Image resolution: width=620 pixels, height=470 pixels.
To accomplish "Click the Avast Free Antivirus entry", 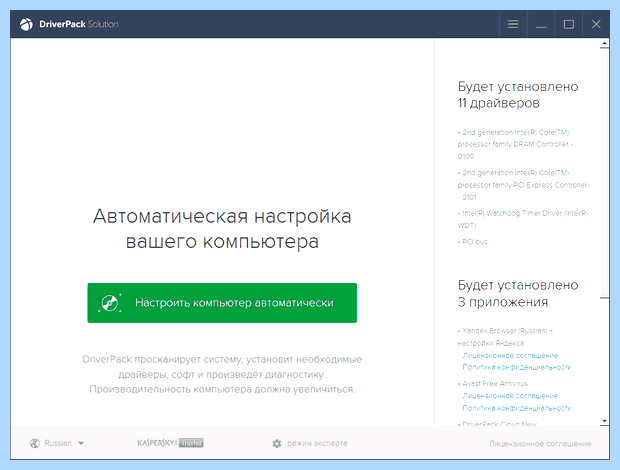I will 493,383.
